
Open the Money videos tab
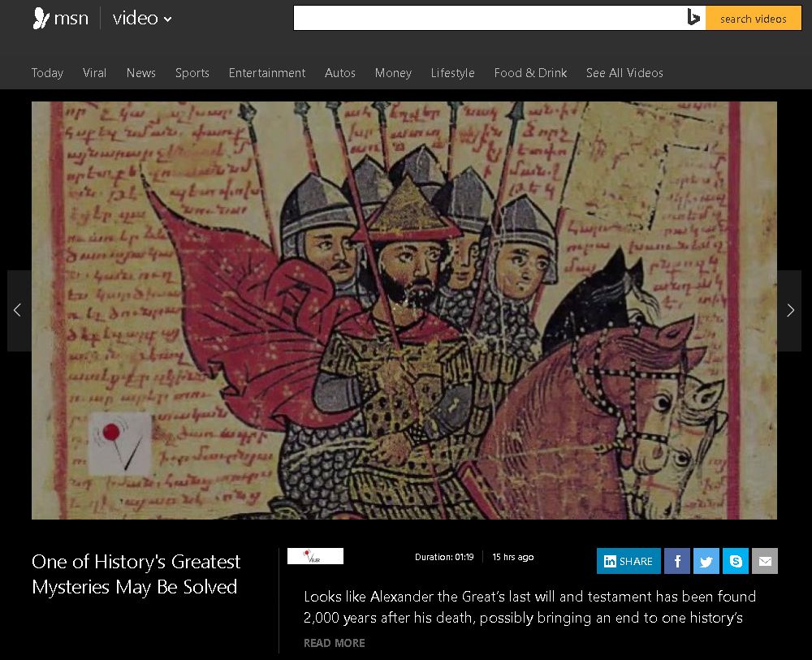[393, 73]
